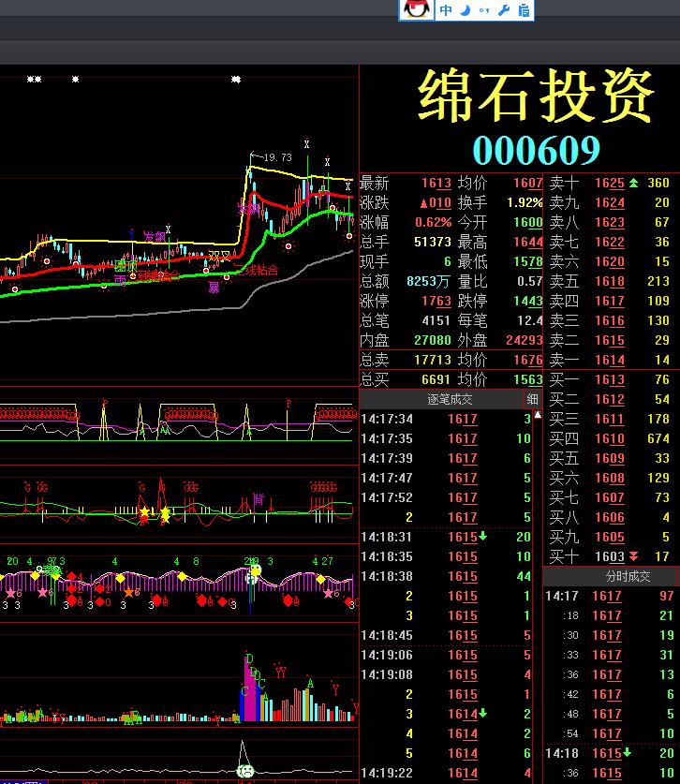Click the 买十 price 1603
This screenshot has width=680, height=784.
click(610, 556)
